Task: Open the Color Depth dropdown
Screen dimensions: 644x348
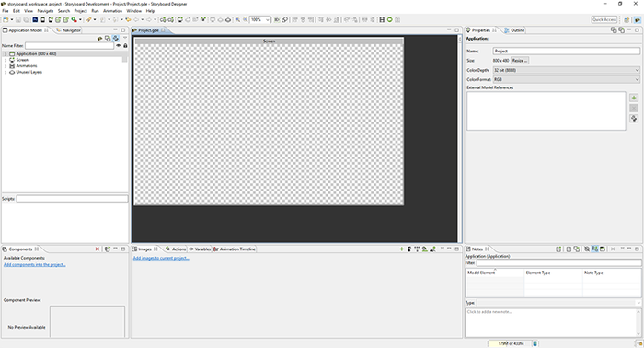Action: [567, 70]
